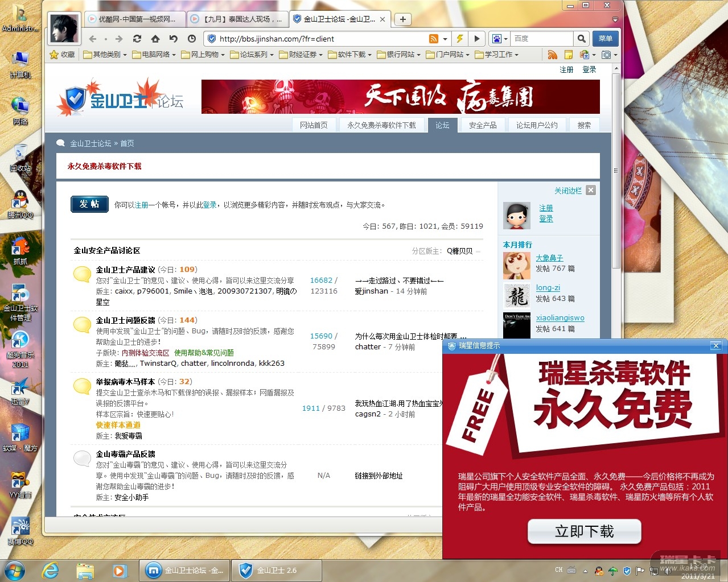
Task: Open the 永久免费杀毒软件下载 navigation tab
Action: click(x=381, y=125)
